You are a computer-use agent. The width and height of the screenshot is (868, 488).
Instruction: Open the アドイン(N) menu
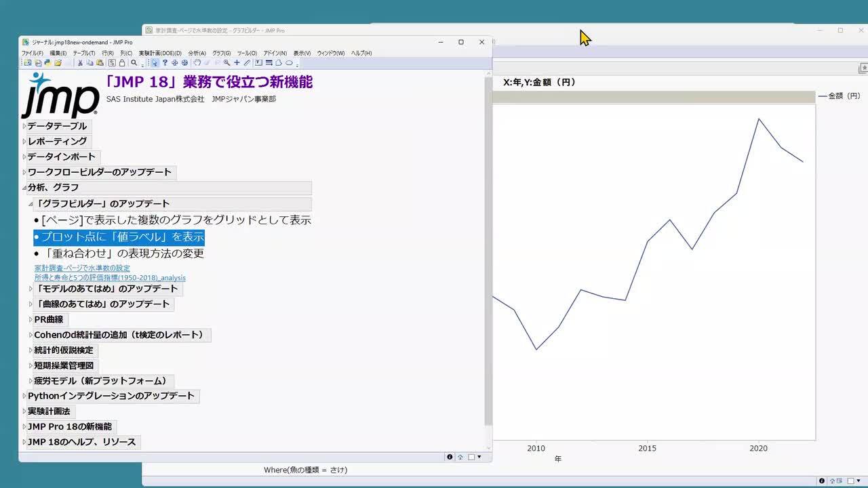pos(275,53)
